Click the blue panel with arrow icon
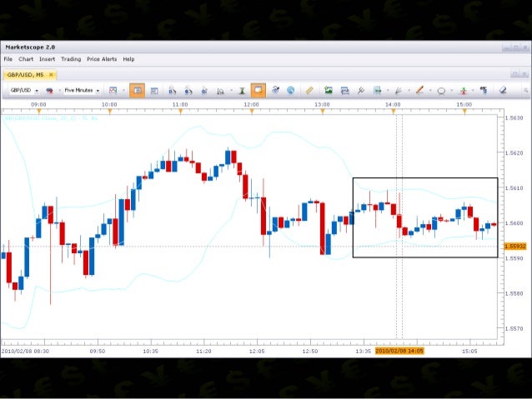This screenshot has height=399, width=532. [377, 91]
